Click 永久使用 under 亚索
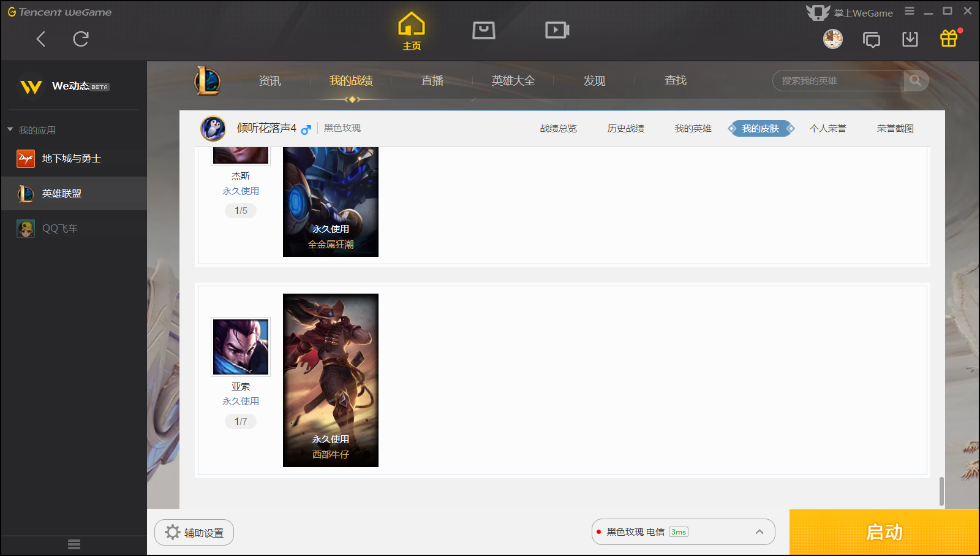980x556 pixels. (x=241, y=402)
